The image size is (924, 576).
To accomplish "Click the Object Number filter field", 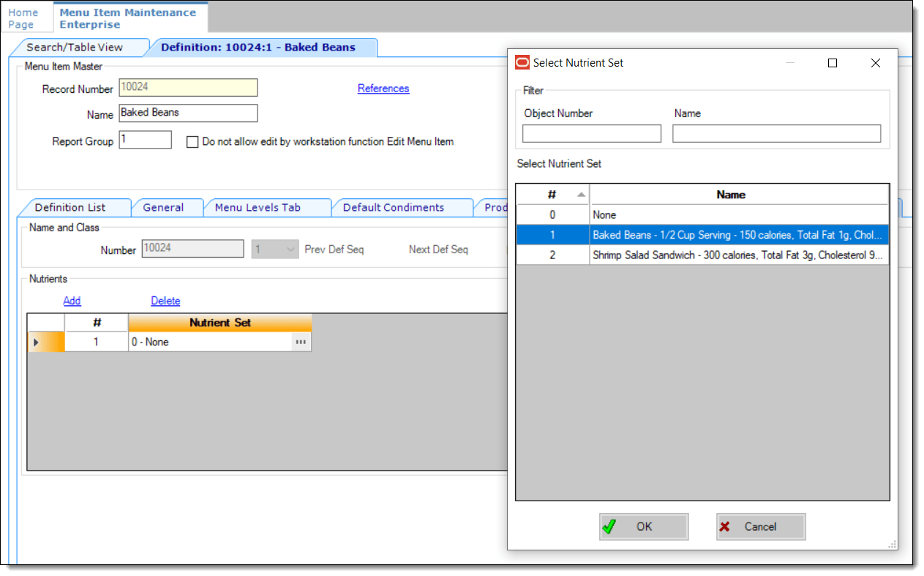I will [591, 133].
